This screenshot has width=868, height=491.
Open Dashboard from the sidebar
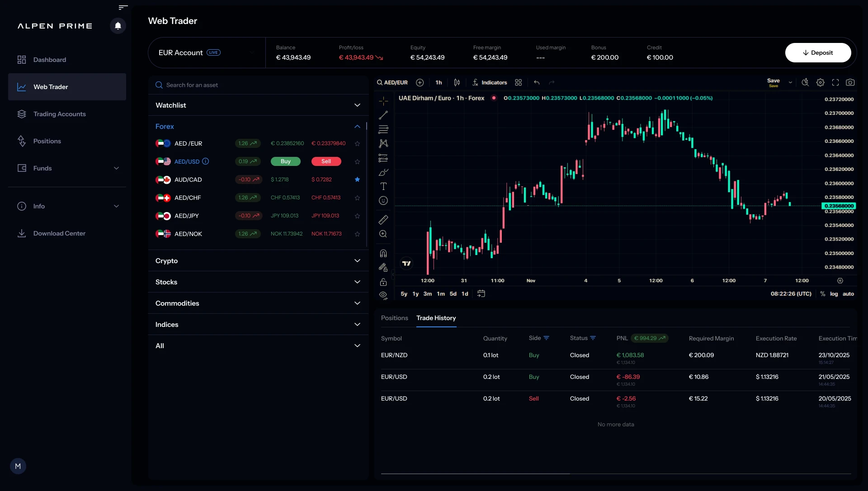point(67,60)
